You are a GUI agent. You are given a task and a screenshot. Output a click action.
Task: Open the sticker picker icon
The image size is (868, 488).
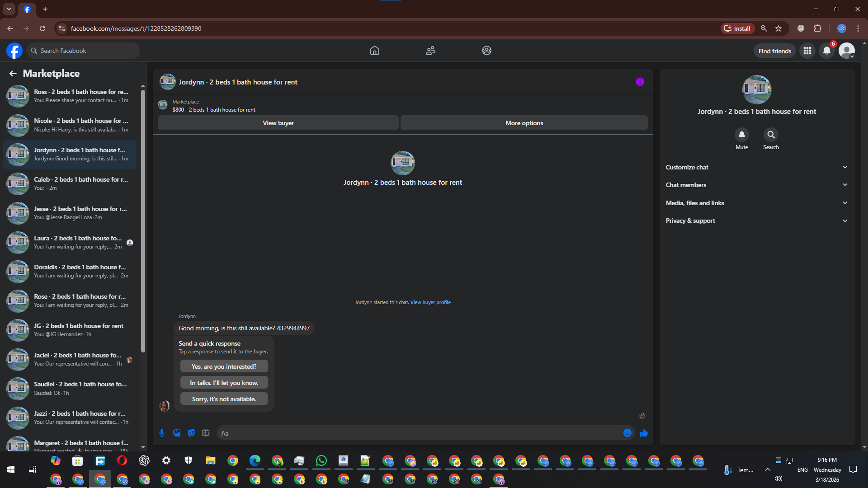191,433
